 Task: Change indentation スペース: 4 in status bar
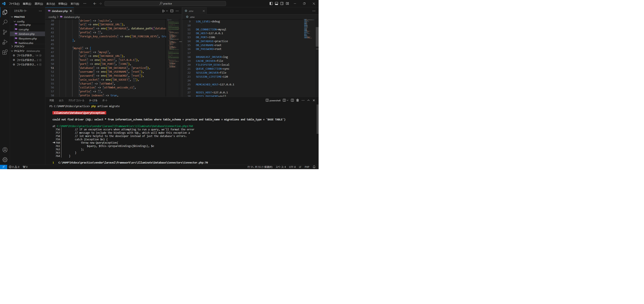[280, 167]
